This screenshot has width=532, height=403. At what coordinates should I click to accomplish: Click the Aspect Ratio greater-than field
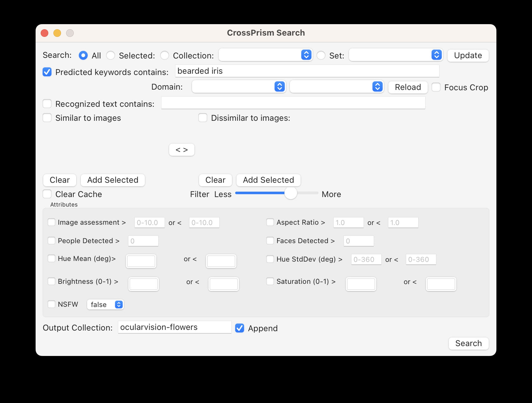[x=349, y=222]
